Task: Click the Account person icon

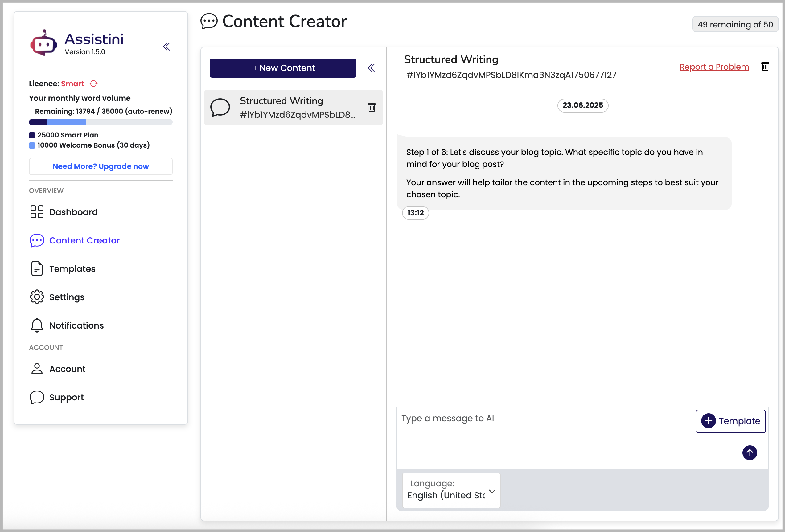Action: click(x=37, y=369)
